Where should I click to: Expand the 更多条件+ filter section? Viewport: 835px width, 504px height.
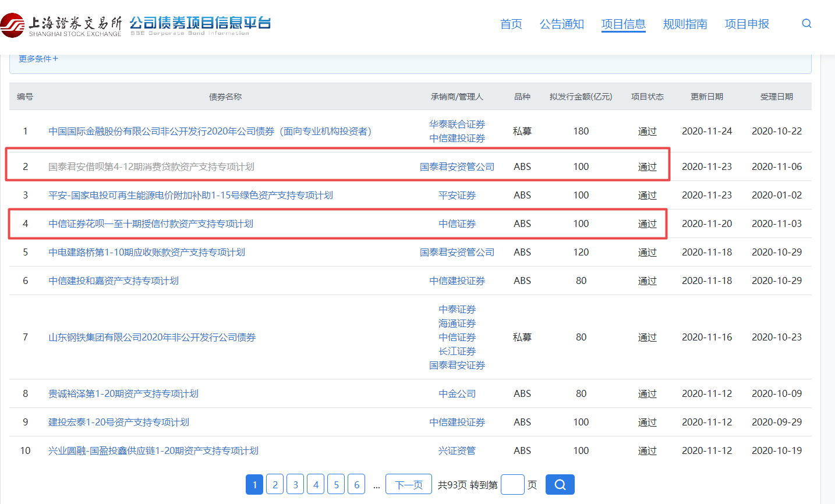tap(37, 59)
